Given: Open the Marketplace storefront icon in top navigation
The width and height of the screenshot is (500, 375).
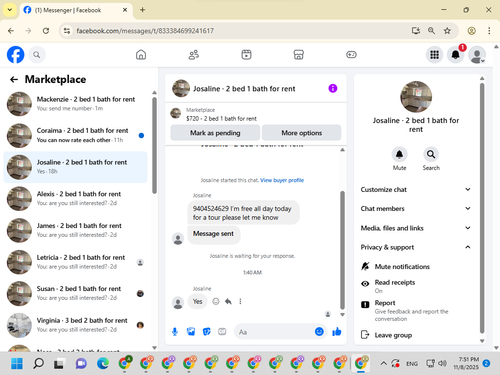Looking at the screenshot, I should tap(299, 55).
